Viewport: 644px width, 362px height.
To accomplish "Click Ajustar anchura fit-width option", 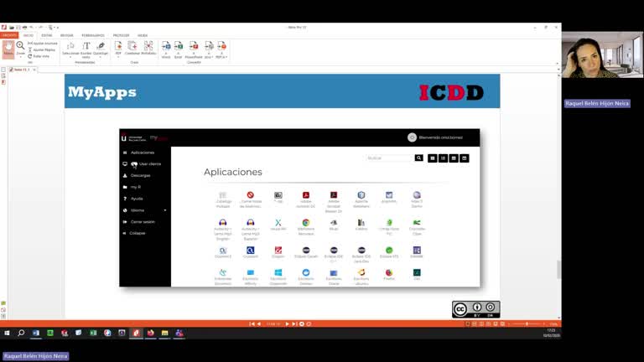I will click(x=43, y=43).
